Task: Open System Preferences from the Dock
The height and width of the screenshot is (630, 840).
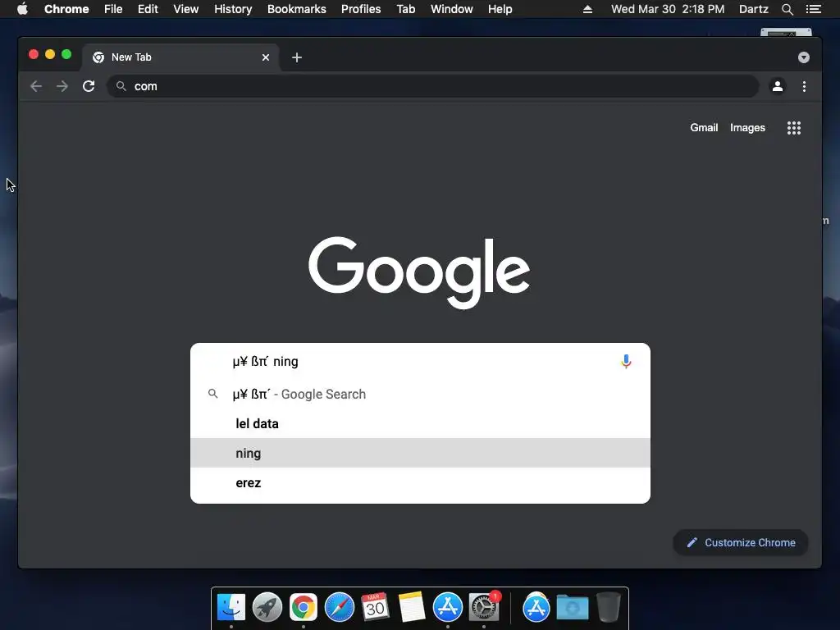Action: (484, 607)
